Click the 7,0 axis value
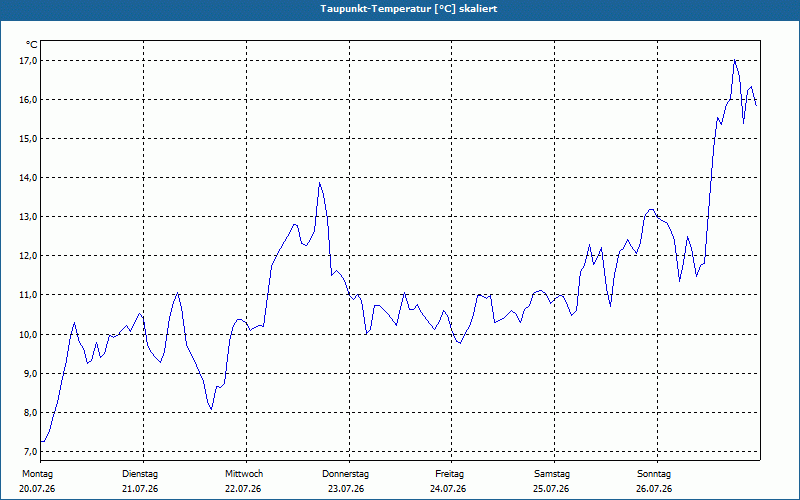The height and width of the screenshot is (500, 800). point(30,452)
